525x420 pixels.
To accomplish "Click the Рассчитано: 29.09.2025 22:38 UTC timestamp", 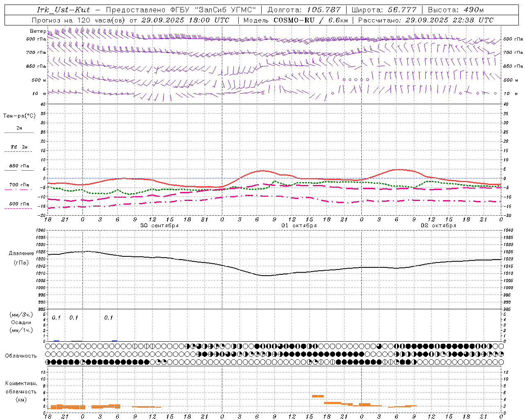I will coord(426,20).
